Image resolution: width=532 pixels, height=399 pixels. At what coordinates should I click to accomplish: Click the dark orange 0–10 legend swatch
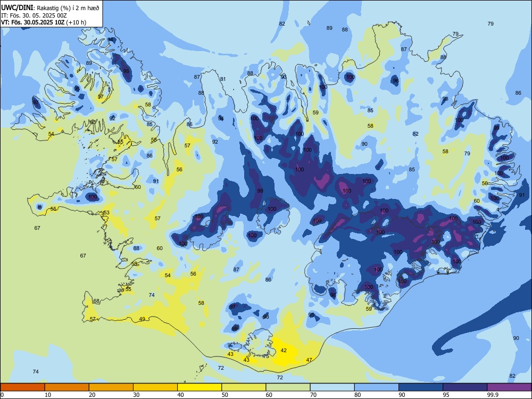[23, 387]
